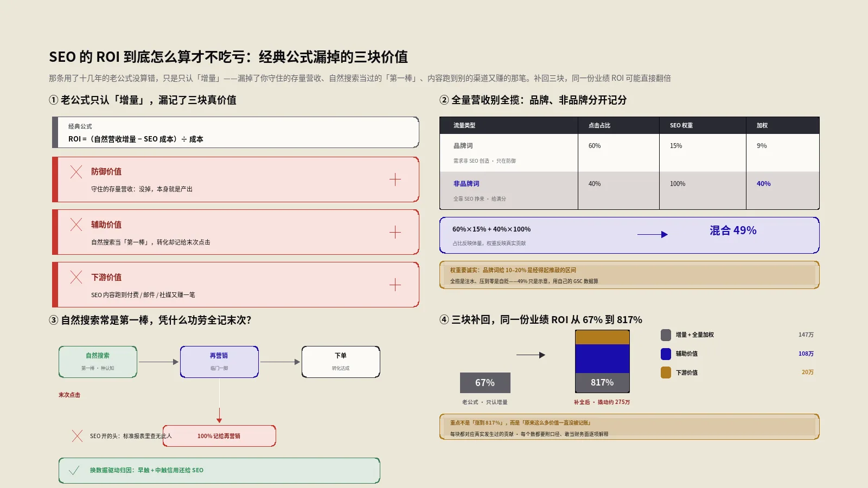Click the 品牌词 row label
This screenshot has height=488, width=868.
coord(463,146)
